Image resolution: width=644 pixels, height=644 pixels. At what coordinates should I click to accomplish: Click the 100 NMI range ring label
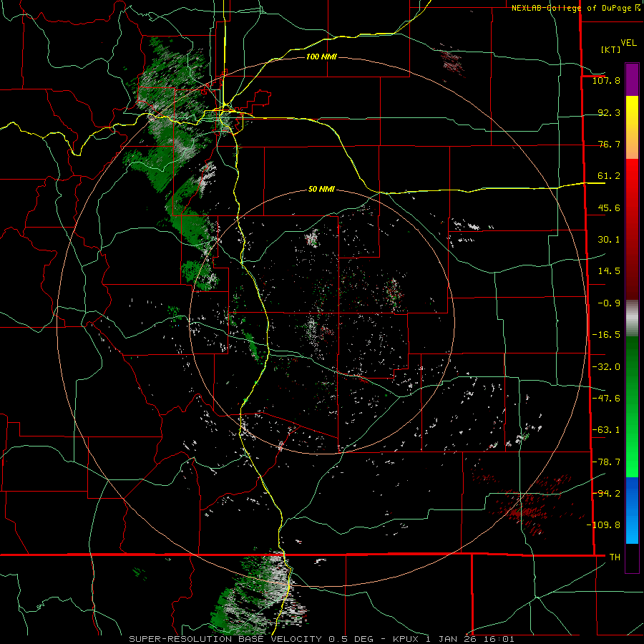321,57
